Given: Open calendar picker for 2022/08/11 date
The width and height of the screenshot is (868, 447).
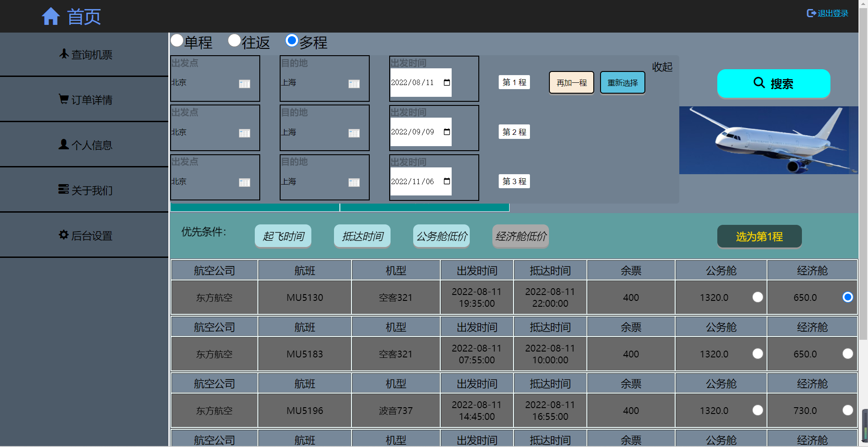Looking at the screenshot, I should pyautogui.click(x=447, y=82).
